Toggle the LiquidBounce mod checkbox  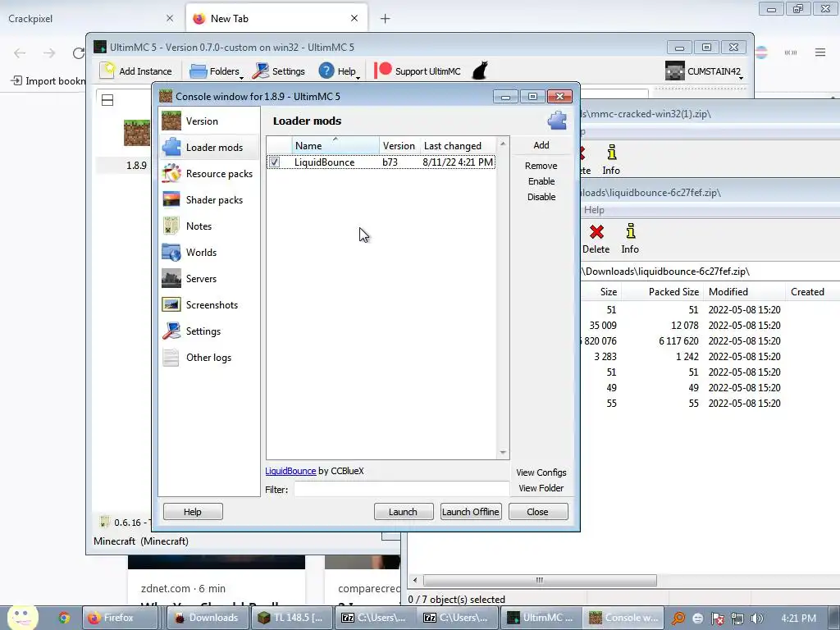[274, 162]
